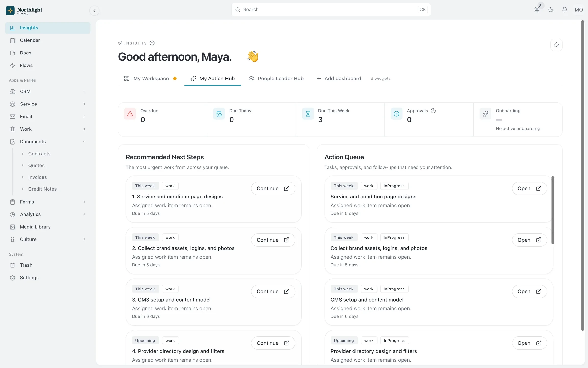Viewport: 588px width, 368px height.
Task: Expand the Email section
Action: [48, 117]
